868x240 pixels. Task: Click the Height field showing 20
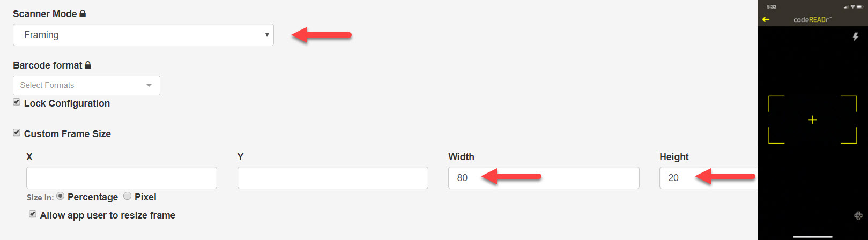708,178
